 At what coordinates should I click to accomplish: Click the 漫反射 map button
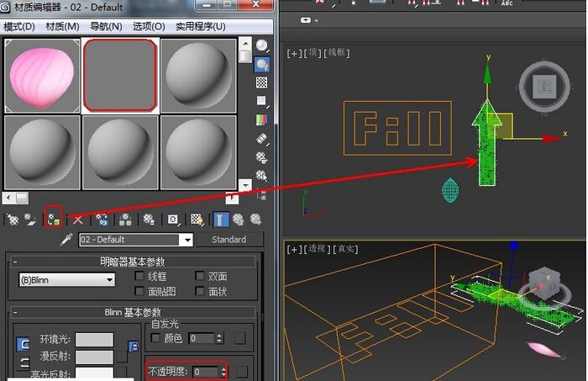122,357
